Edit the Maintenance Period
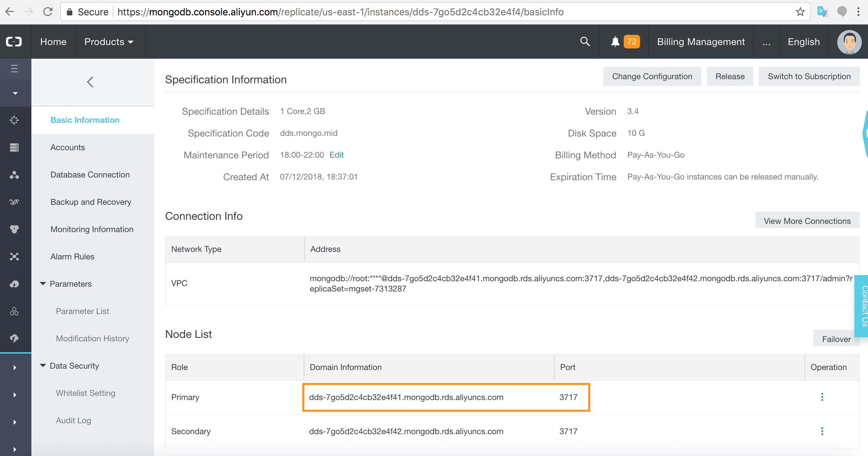Screen dimensions: 868x456 click(x=336, y=155)
